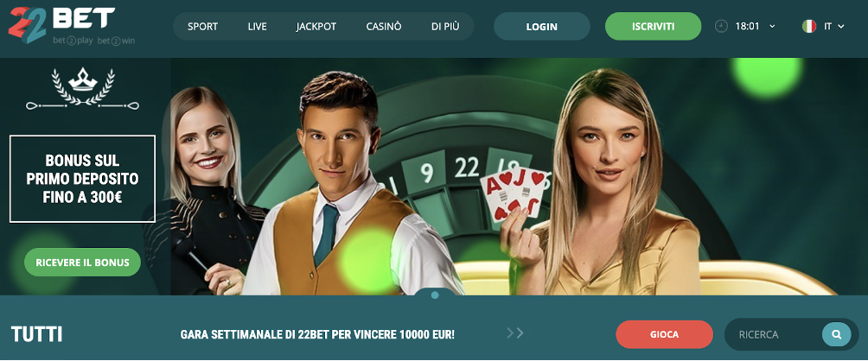Click the RICEVERE IL BONUS button
The width and height of the screenshot is (868, 361).
pos(82,263)
